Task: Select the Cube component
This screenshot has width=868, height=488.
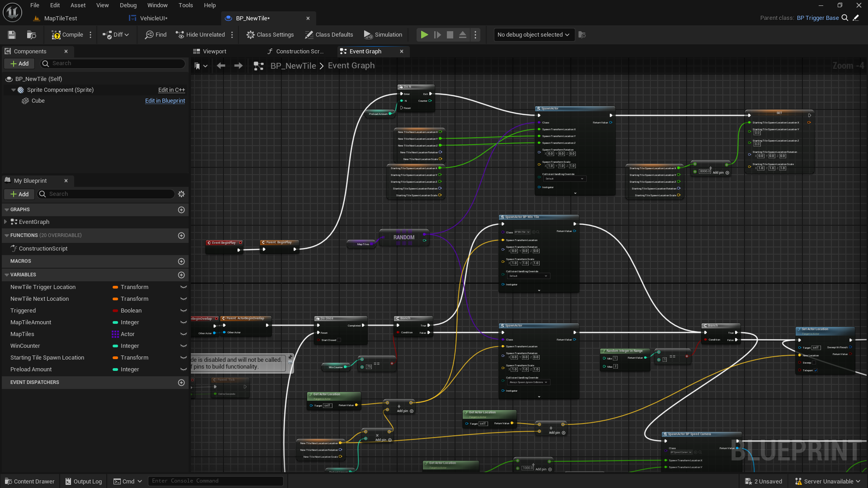Action: [x=38, y=101]
